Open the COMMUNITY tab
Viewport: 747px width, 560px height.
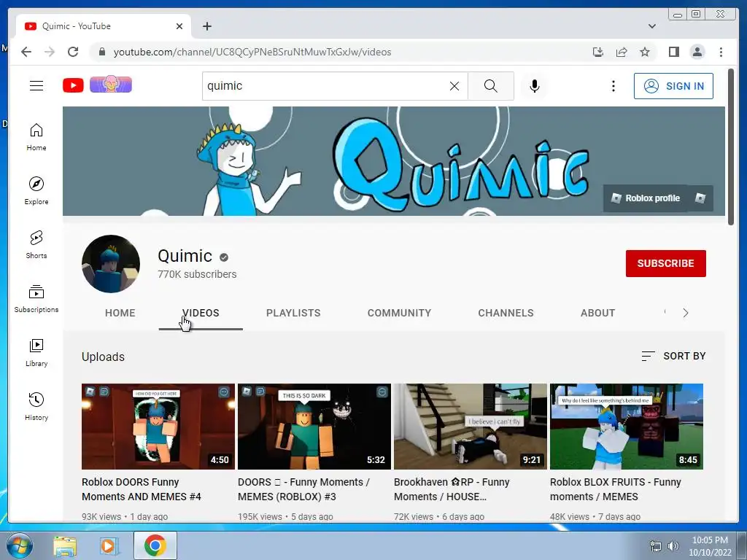[399, 313]
